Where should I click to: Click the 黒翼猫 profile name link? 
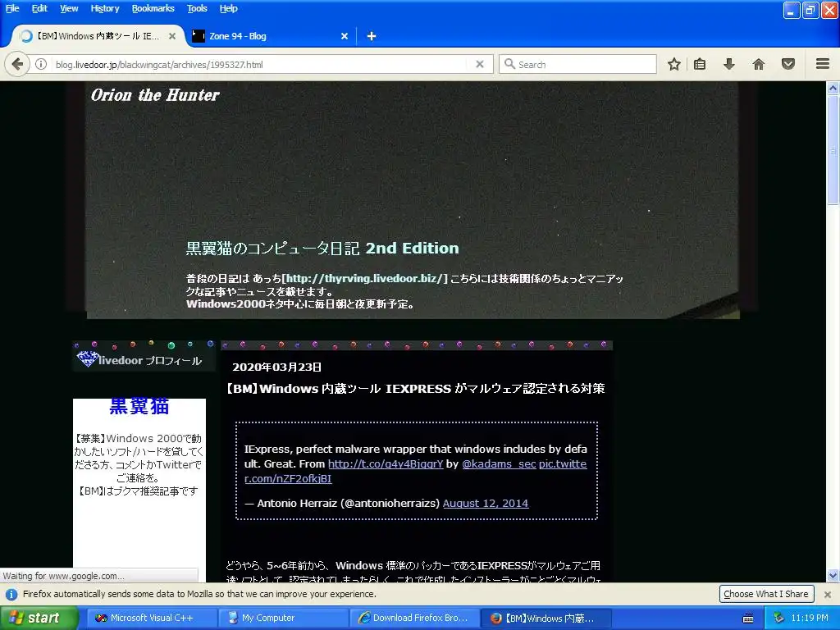pyautogui.click(x=139, y=406)
